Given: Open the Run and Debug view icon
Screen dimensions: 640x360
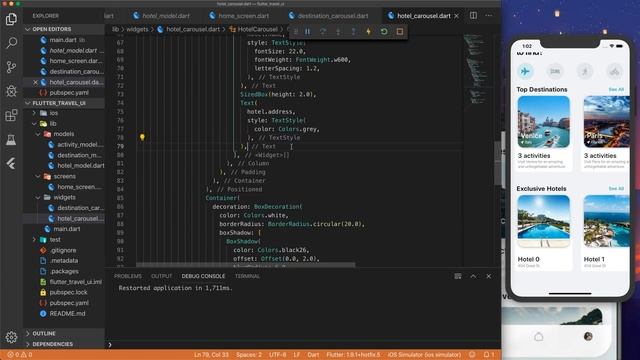Looking at the screenshot, I should tap(11, 91).
